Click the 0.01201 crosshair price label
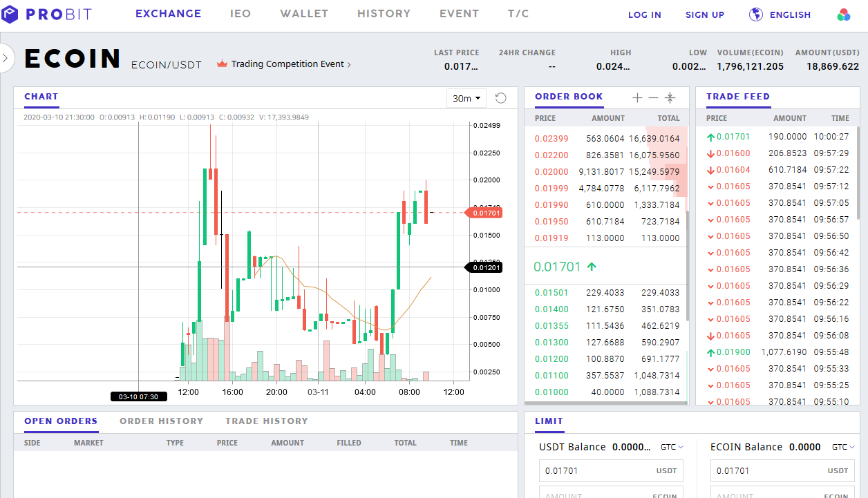This screenshot has width=868, height=498. [x=484, y=267]
